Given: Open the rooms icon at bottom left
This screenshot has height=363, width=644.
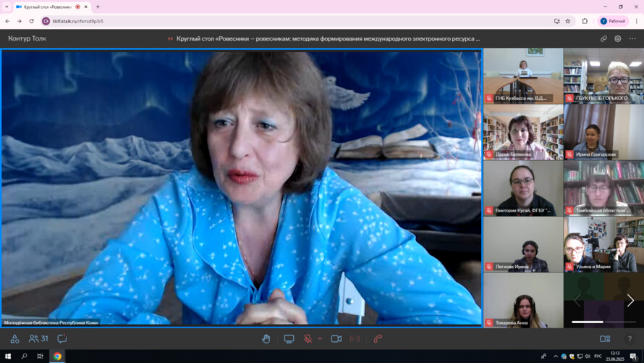Looking at the screenshot, I should coord(14,339).
